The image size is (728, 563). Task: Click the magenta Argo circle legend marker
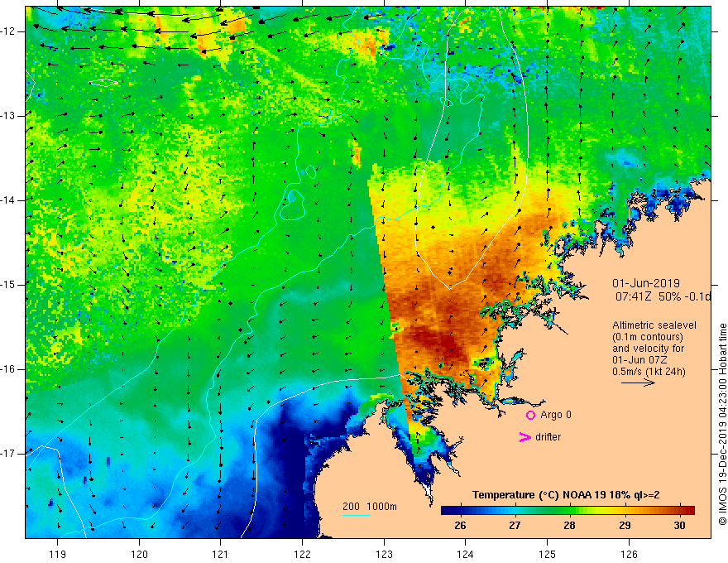pyautogui.click(x=530, y=415)
